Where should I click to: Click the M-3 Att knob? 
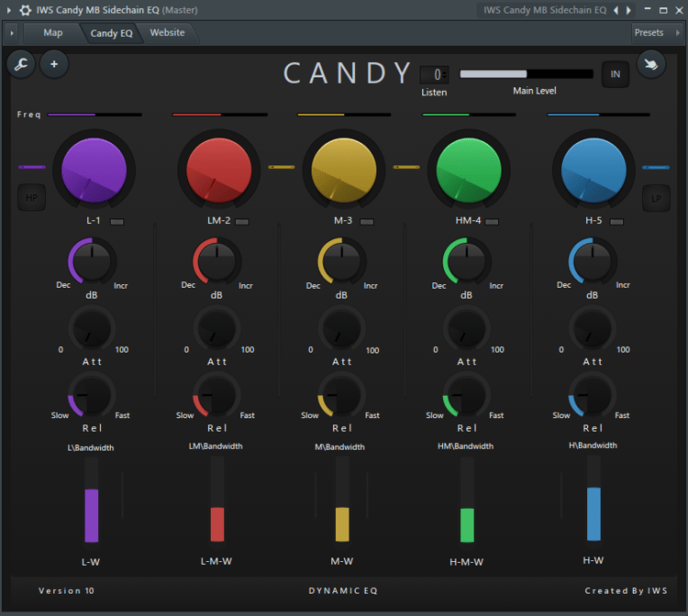(x=342, y=328)
